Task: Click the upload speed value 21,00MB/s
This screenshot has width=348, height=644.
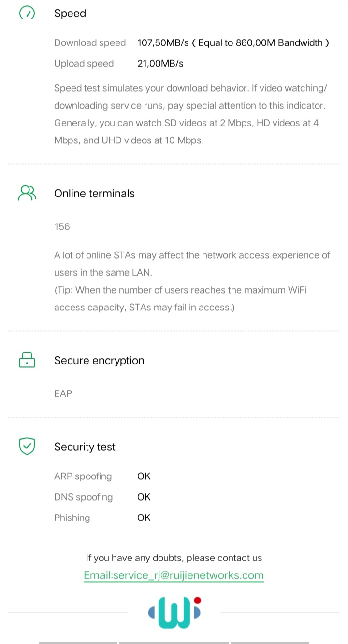Action: point(160,64)
